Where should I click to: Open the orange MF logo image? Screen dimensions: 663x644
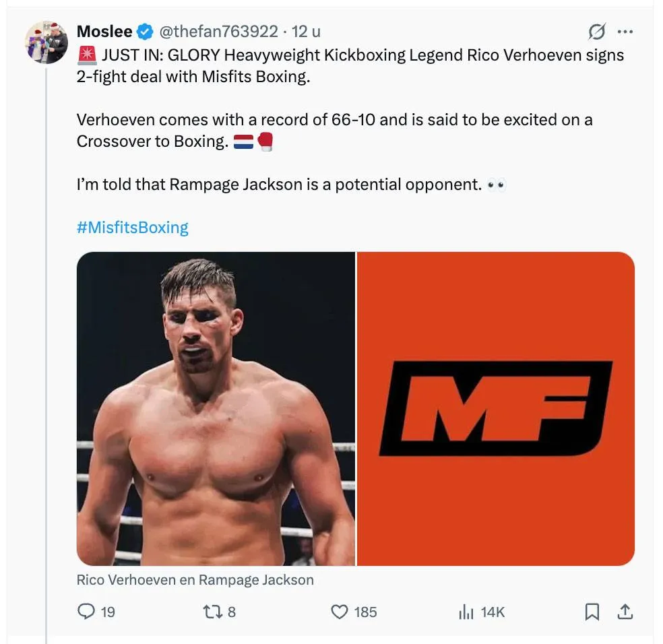pyautogui.click(x=495, y=408)
